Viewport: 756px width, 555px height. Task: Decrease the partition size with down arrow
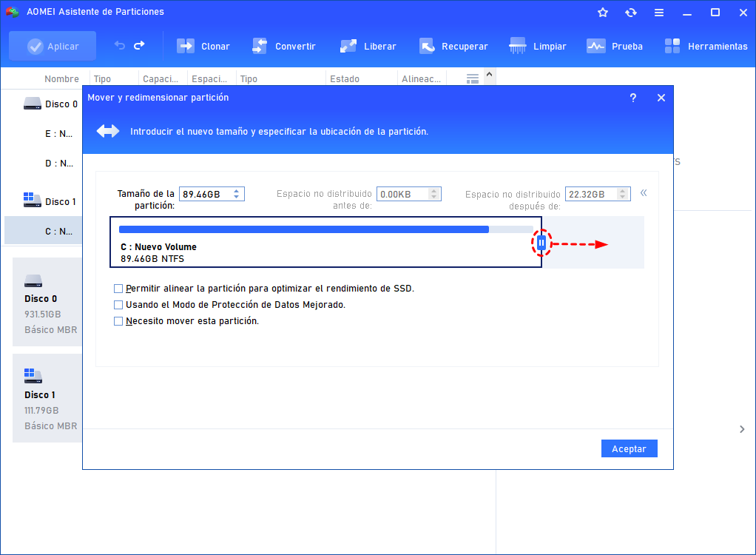(236, 197)
